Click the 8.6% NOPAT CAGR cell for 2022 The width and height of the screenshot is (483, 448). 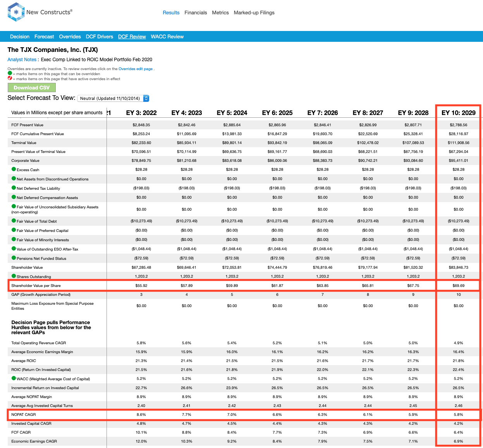pyautogui.click(x=141, y=415)
